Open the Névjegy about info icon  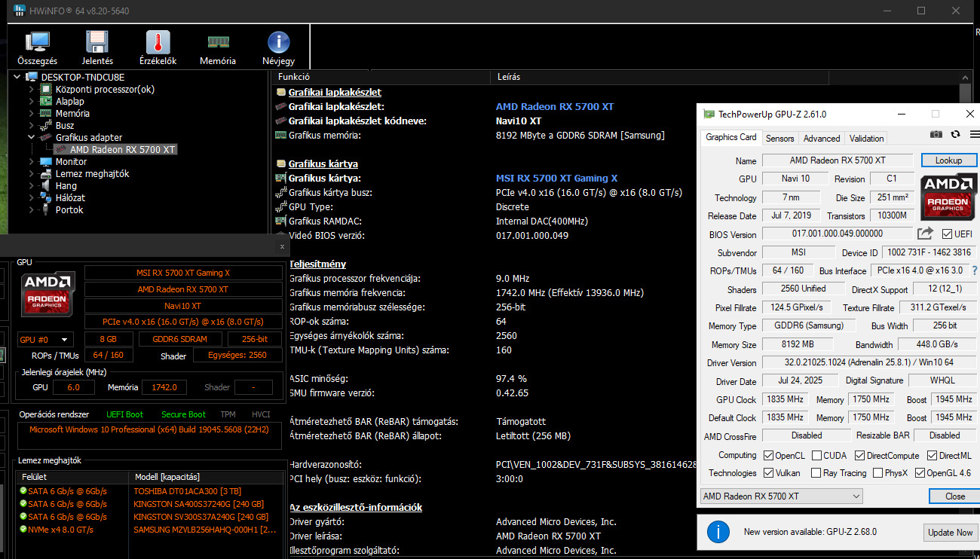278,43
